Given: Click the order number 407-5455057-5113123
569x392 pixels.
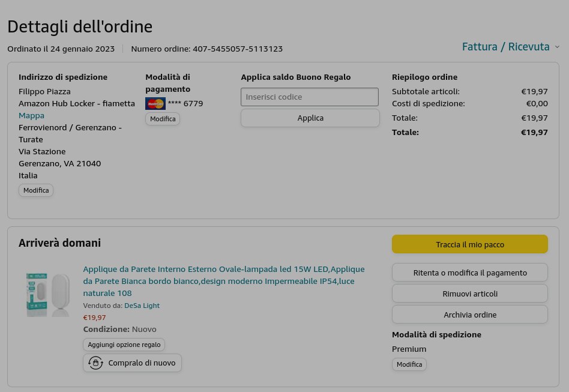Looking at the screenshot, I should coord(237,49).
